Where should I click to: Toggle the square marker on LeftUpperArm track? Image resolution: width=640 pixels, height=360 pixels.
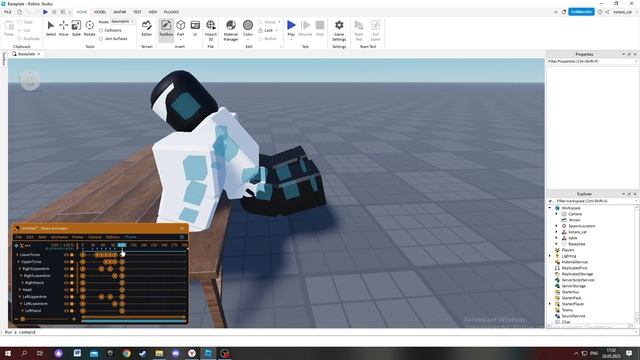(72, 297)
